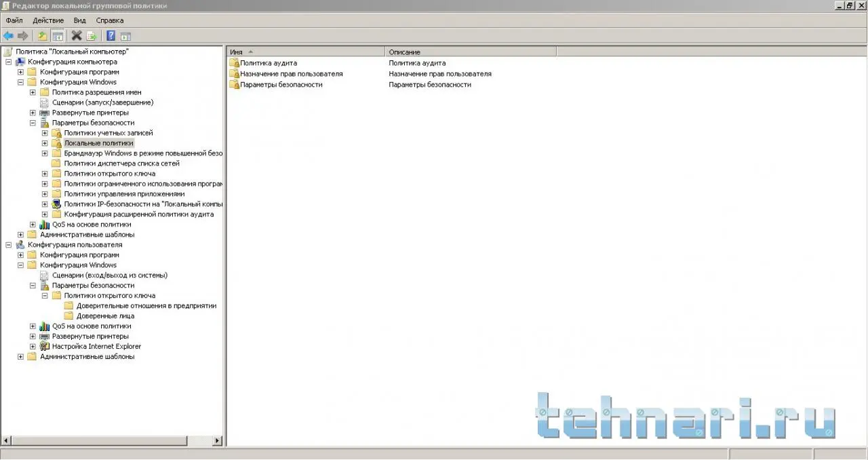Click the "Конфигурация пользователя" user icon
The height and width of the screenshot is (460, 868).
click(20, 245)
